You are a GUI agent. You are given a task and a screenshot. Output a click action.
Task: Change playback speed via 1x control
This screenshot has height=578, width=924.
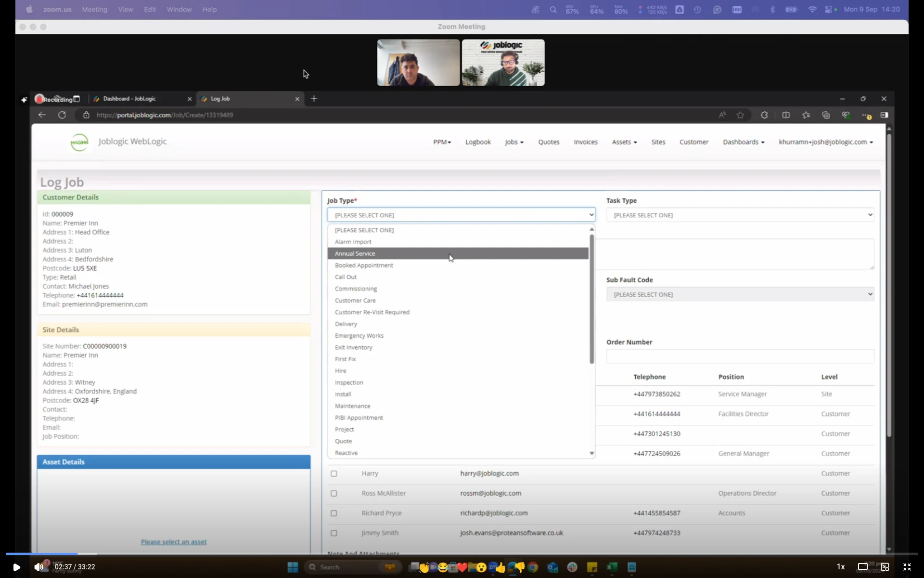coord(841,567)
